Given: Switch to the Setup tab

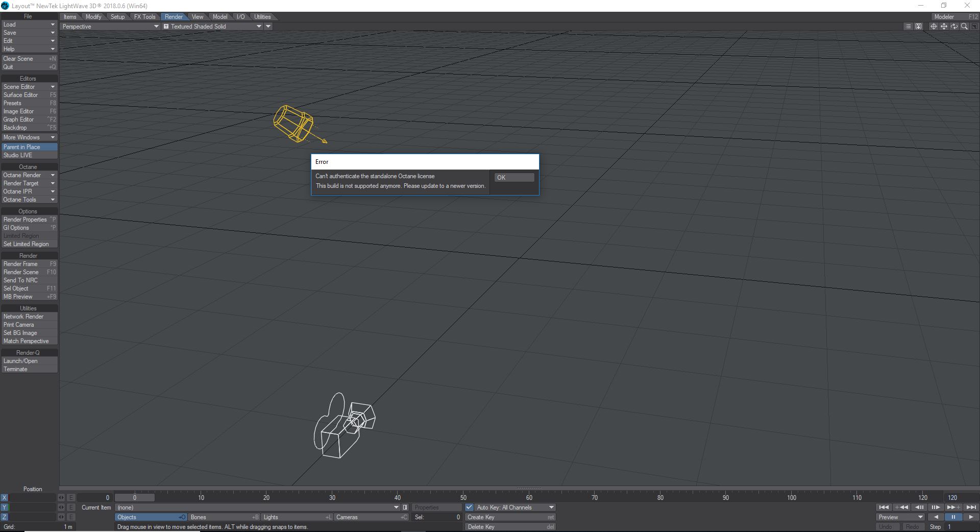Looking at the screenshot, I should point(118,17).
